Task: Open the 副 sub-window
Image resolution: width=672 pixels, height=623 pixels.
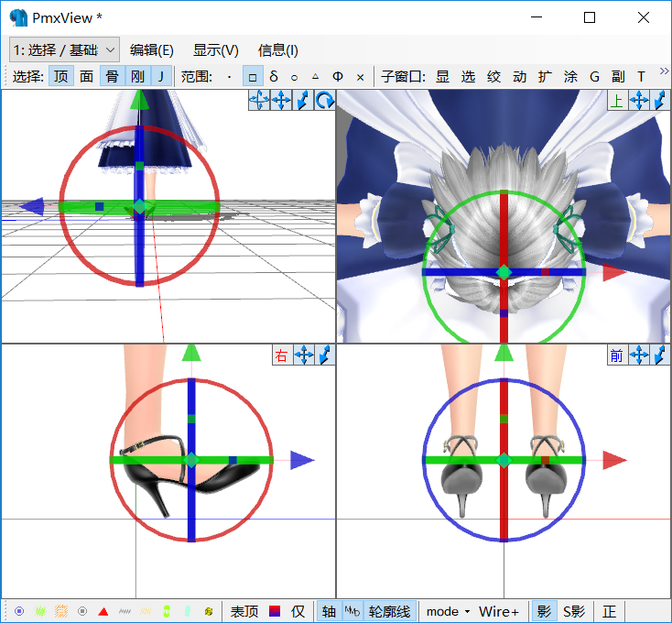Action: coord(618,77)
